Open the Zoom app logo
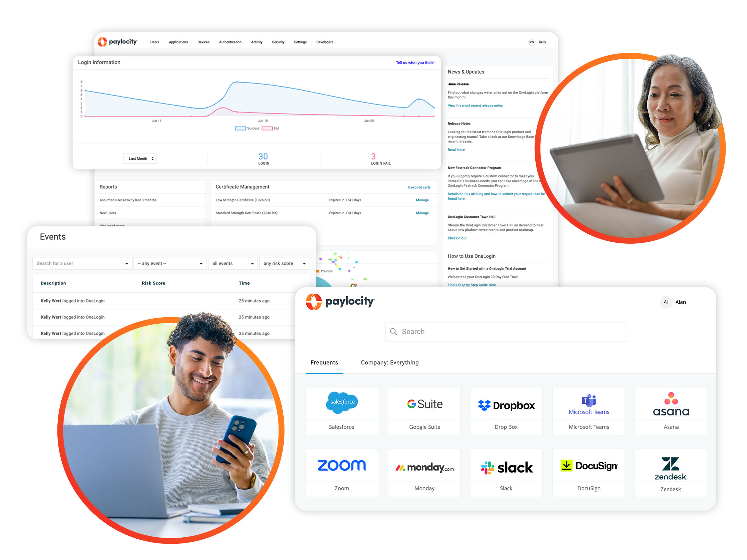Screen dimensions: 747x560 [341, 465]
